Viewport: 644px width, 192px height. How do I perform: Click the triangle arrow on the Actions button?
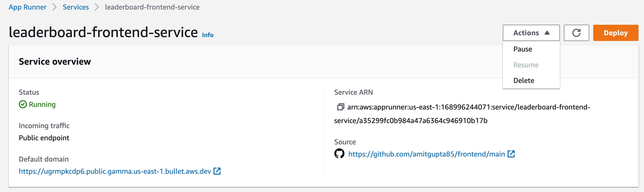click(547, 33)
